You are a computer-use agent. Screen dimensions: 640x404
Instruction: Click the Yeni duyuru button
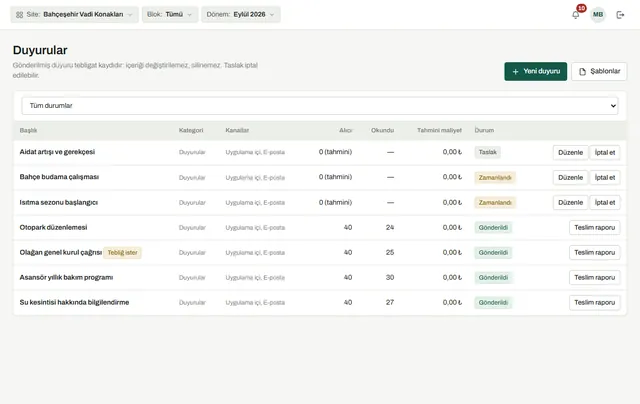click(x=536, y=71)
